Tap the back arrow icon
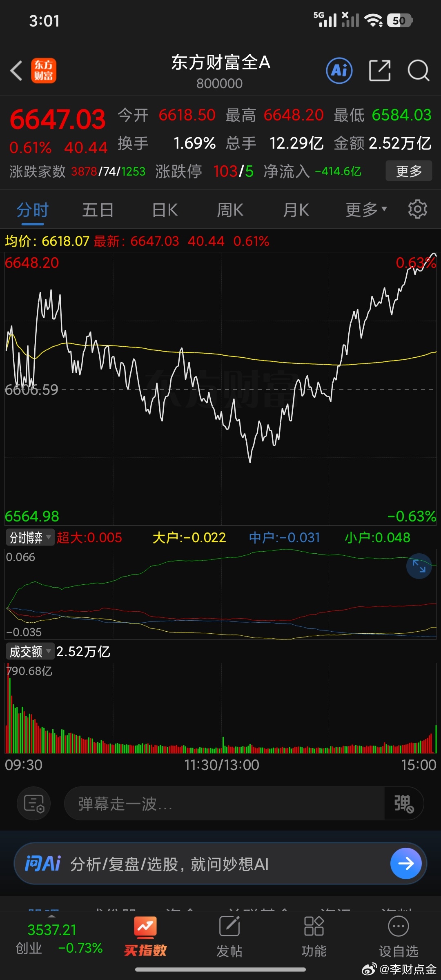 pyautogui.click(x=16, y=71)
